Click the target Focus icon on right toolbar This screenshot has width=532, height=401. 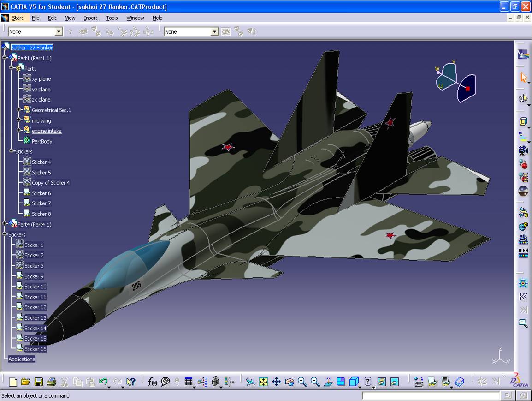tap(523, 283)
